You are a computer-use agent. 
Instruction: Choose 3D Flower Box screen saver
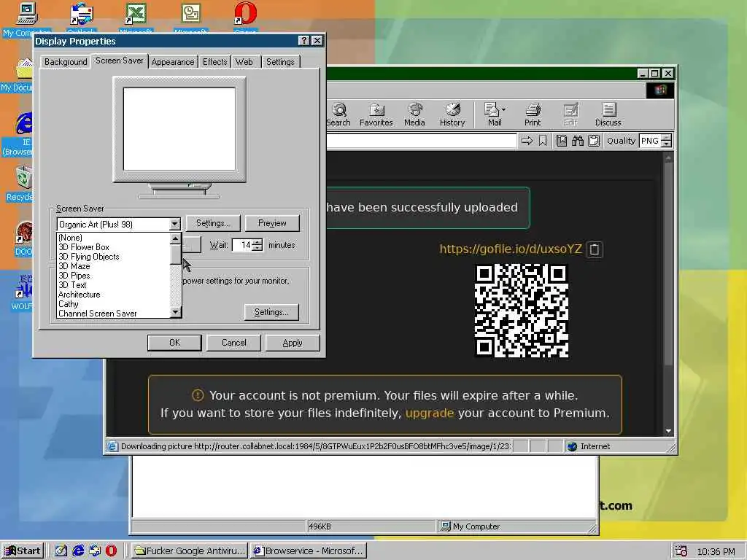tap(113, 247)
